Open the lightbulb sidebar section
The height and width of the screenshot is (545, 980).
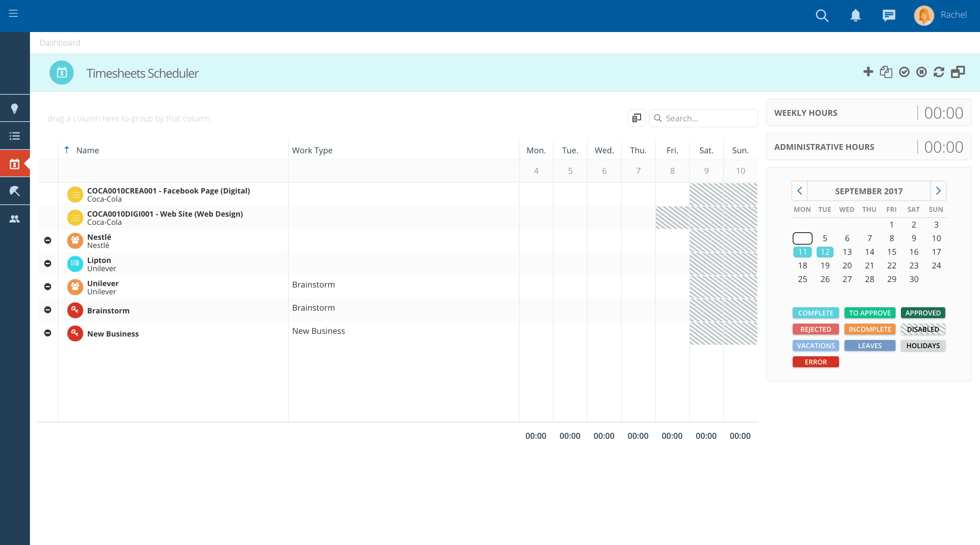pyautogui.click(x=15, y=109)
